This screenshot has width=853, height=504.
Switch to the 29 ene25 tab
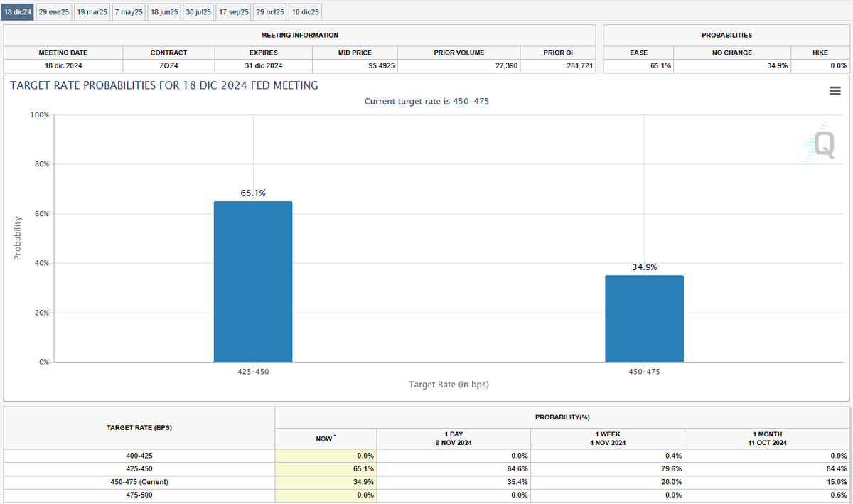point(54,12)
